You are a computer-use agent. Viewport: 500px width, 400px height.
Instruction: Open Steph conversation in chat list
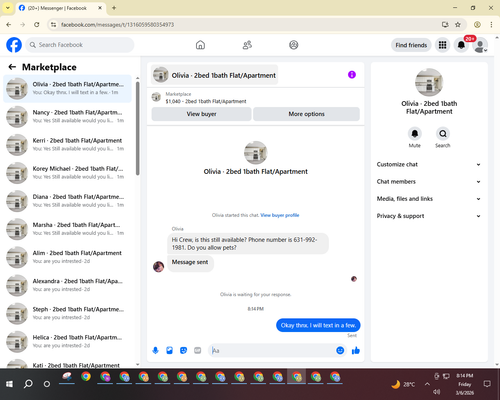[67, 313]
